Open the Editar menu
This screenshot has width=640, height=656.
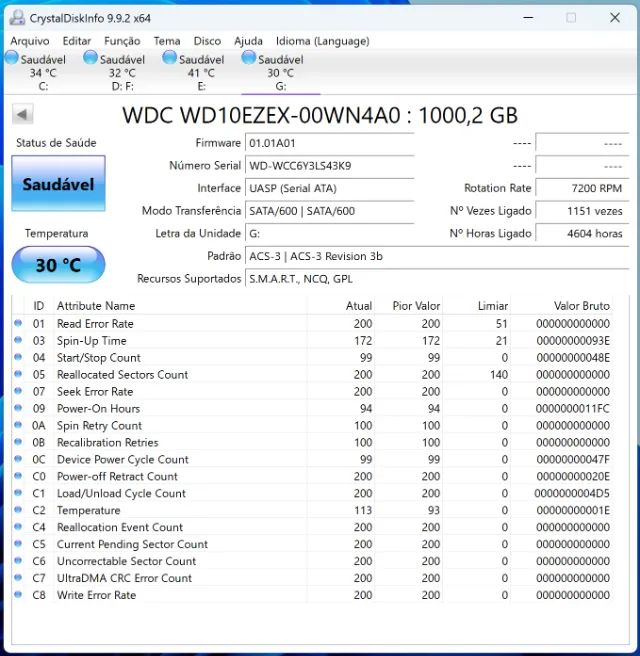[x=77, y=41]
